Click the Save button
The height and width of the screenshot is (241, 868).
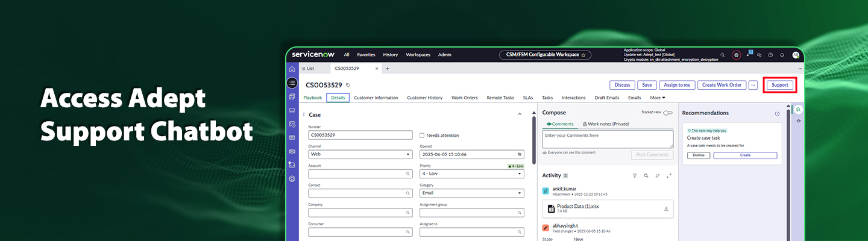[647, 85]
